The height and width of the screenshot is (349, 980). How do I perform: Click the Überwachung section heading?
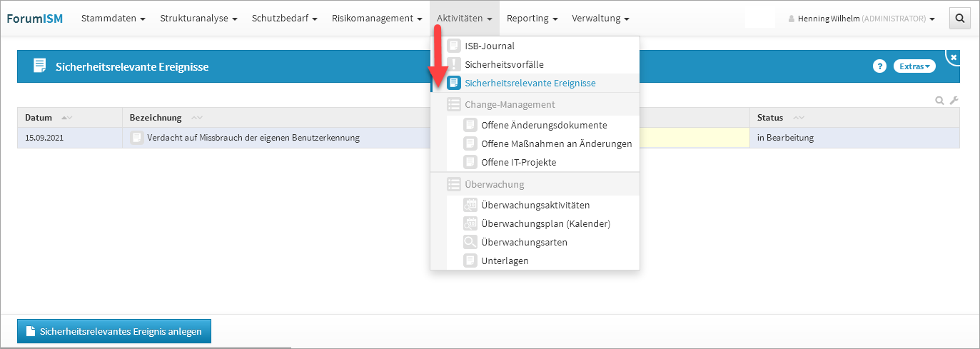494,184
